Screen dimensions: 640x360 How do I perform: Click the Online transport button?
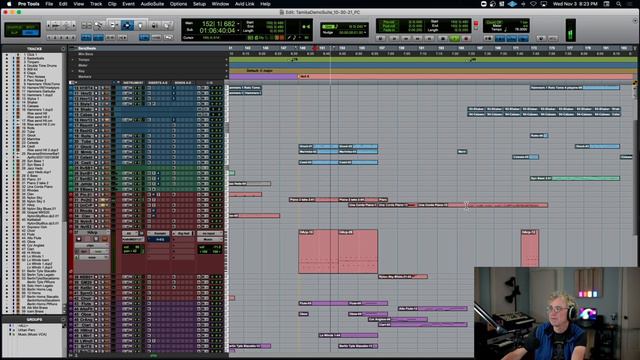coord(380,38)
